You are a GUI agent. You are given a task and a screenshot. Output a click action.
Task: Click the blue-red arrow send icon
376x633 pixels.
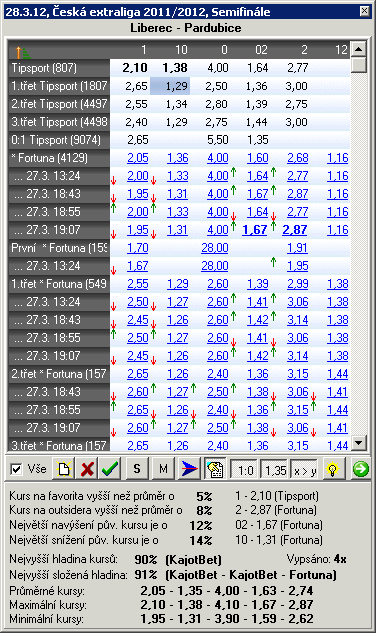coord(189,469)
